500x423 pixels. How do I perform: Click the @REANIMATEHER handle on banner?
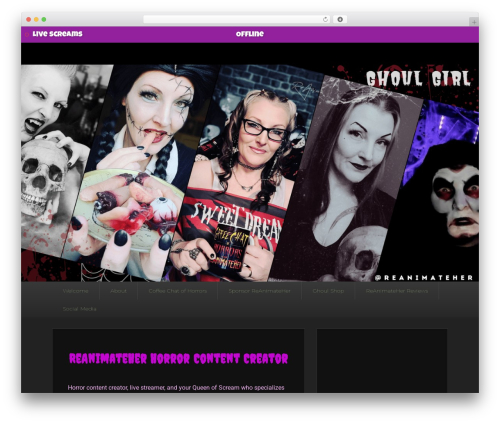click(x=424, y=278)
